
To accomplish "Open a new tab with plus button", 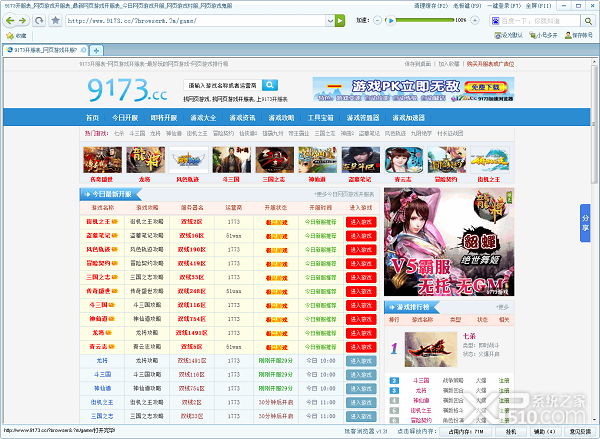I will click(96, 51).
